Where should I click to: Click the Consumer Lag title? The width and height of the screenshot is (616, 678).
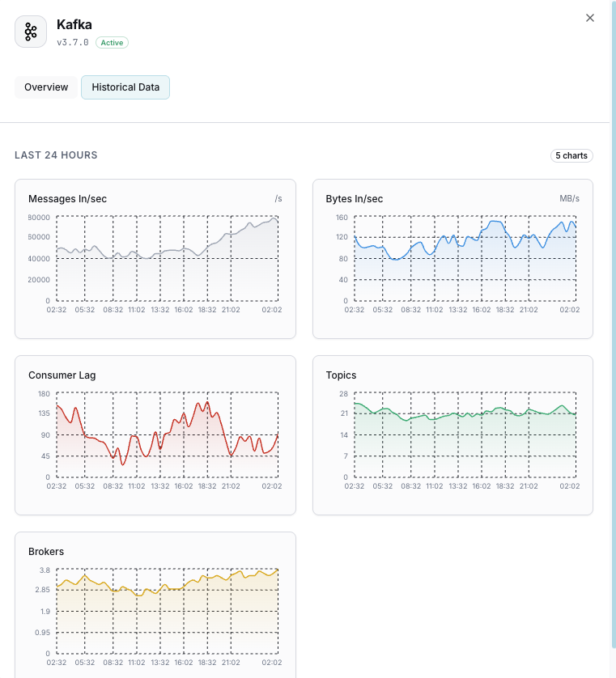(62, 375)
